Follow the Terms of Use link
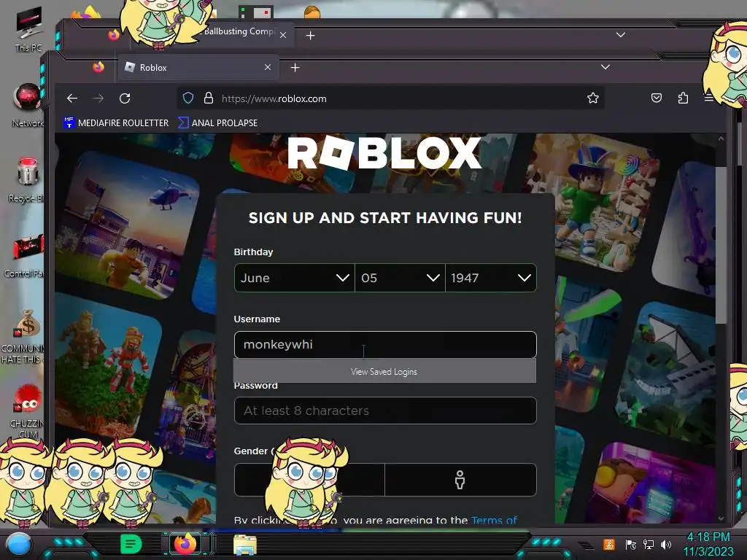Viewport: 747px width, 560px height. pos(494,520)
